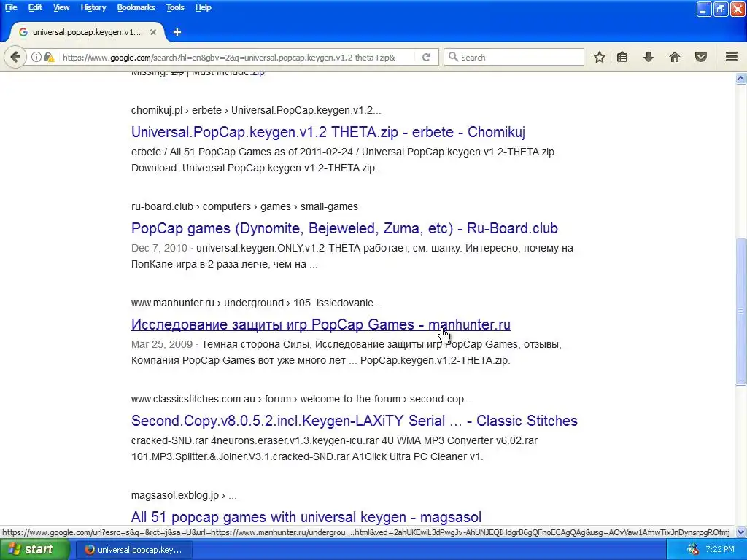
Task: Click the chomikuj.pl › erbete breadcrumb text
Action: coord(256,111)
